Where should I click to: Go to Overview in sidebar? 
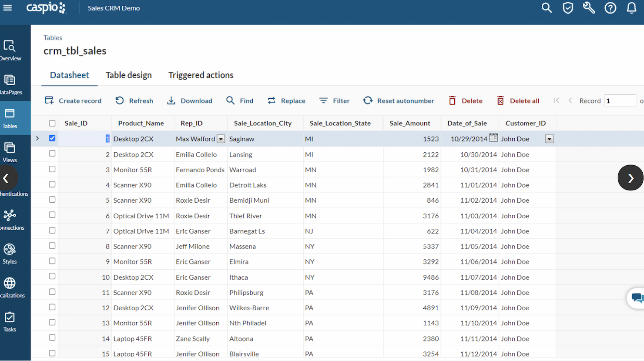10,50
